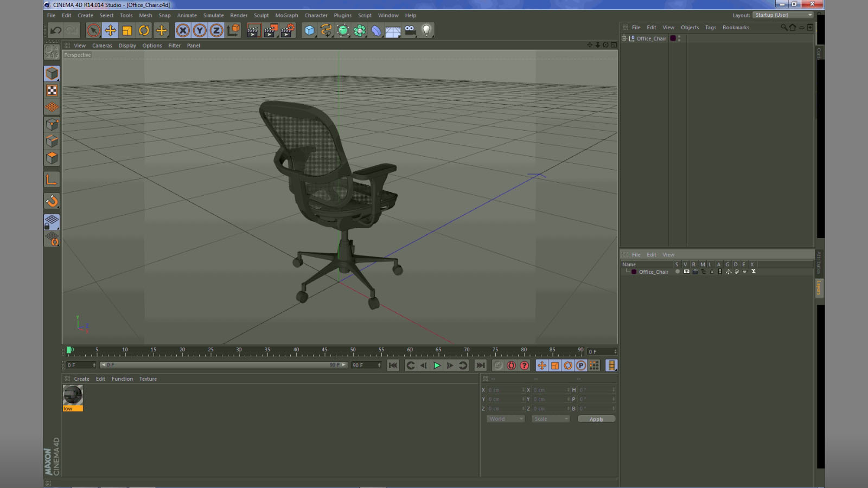Open the Layers side tab
The image size is (868, 488).
point(819,287)
